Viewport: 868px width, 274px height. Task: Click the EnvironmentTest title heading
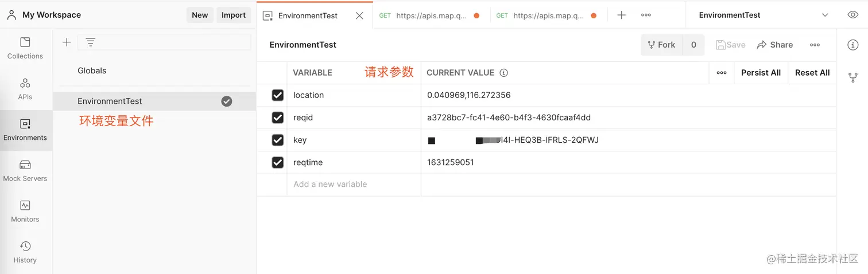coord(303,45)
